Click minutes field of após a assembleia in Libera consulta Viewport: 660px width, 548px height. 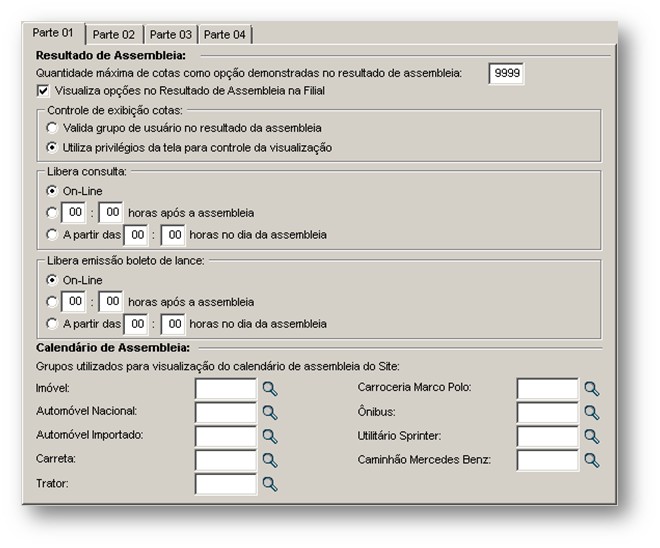pyautogui.click(x=111, y=212)
